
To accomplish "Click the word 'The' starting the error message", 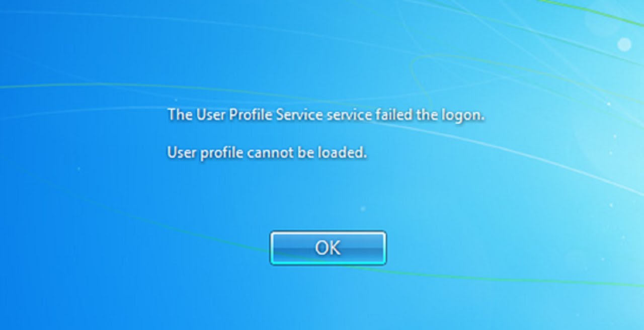I will [180, 115].
